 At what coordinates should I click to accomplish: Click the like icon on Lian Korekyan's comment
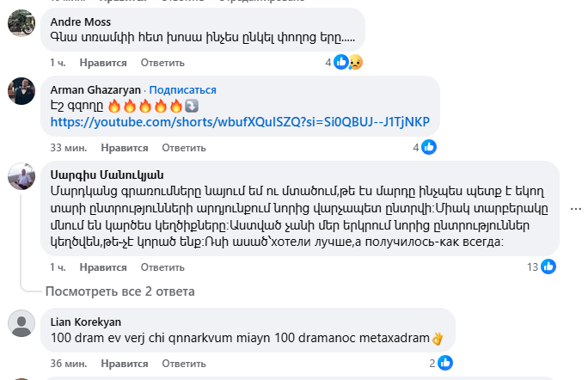coord(444,363)
